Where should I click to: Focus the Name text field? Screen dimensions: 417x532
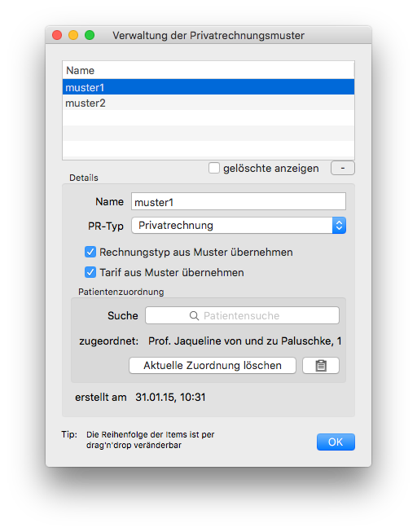(239, 202)
